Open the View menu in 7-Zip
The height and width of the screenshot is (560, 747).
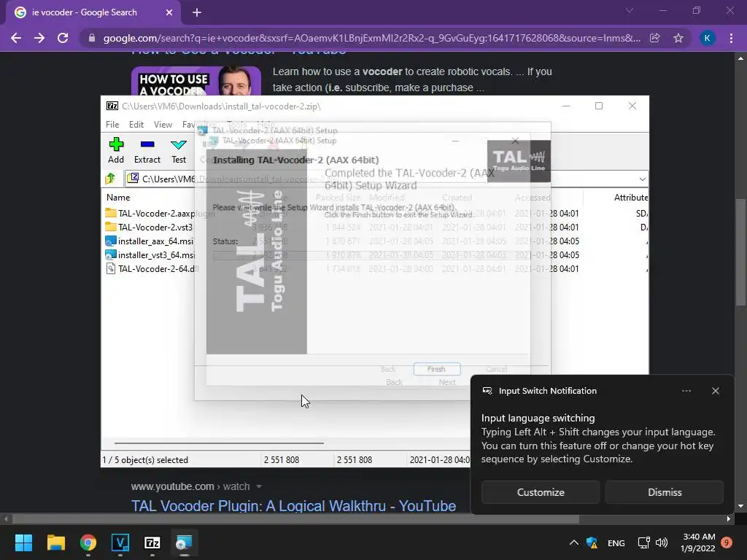(163, 124)
